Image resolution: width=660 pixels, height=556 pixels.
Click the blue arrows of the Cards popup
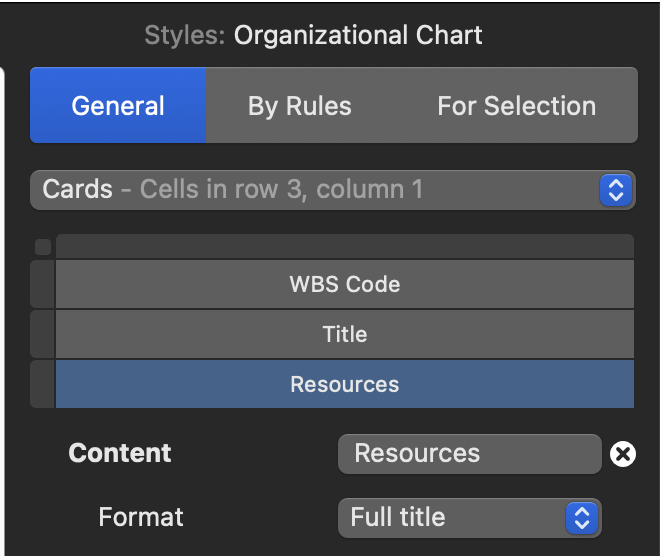tap(615, 190)
